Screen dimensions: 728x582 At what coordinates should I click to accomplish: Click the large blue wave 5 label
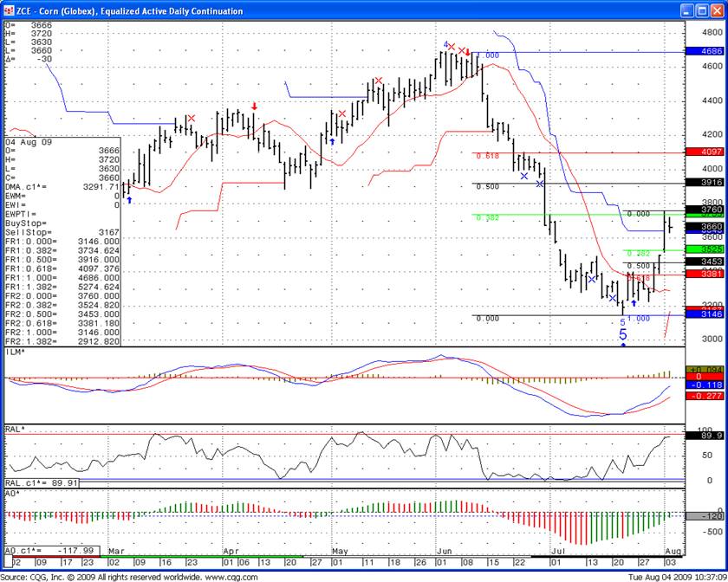click(622, 334)
